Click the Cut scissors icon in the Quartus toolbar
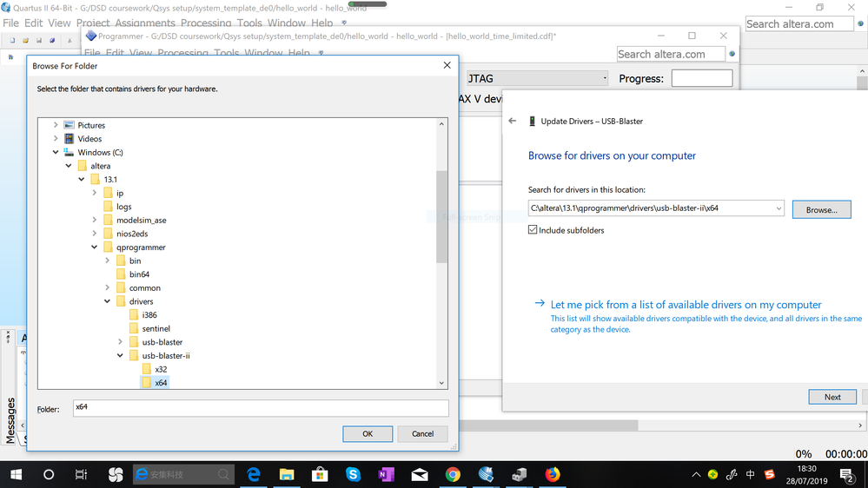868x488 pixels. tap(70, 41)
